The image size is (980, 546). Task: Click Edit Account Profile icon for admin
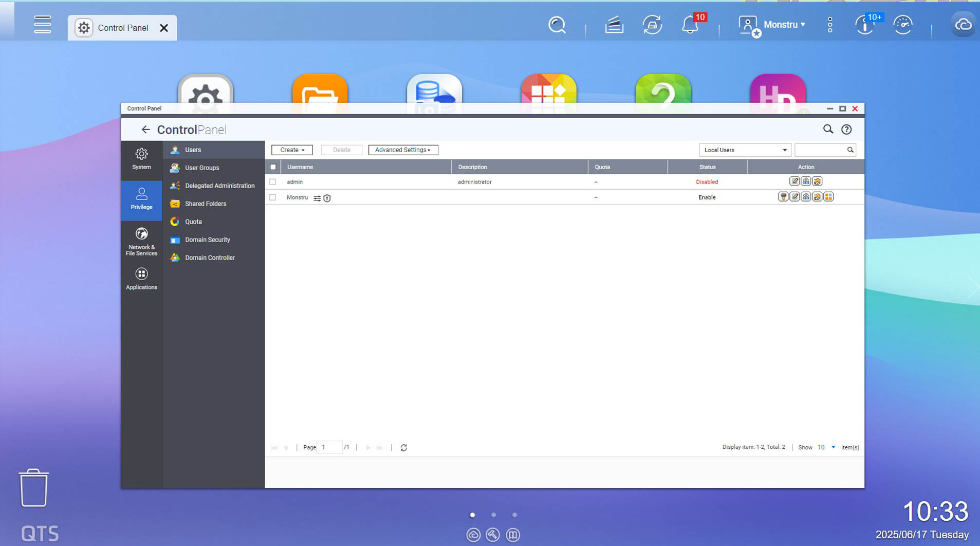click(794, 181)
